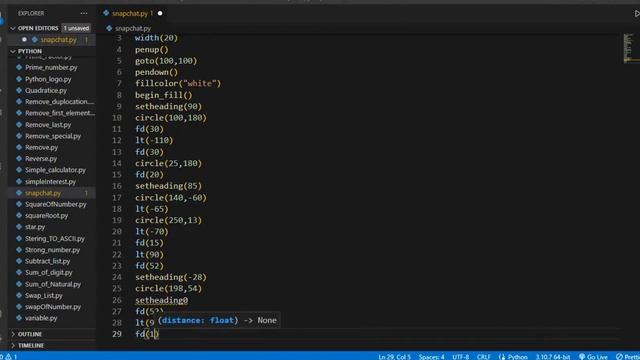
Task: Click line 24 setheading(-28) code
Action: (171, 277)
